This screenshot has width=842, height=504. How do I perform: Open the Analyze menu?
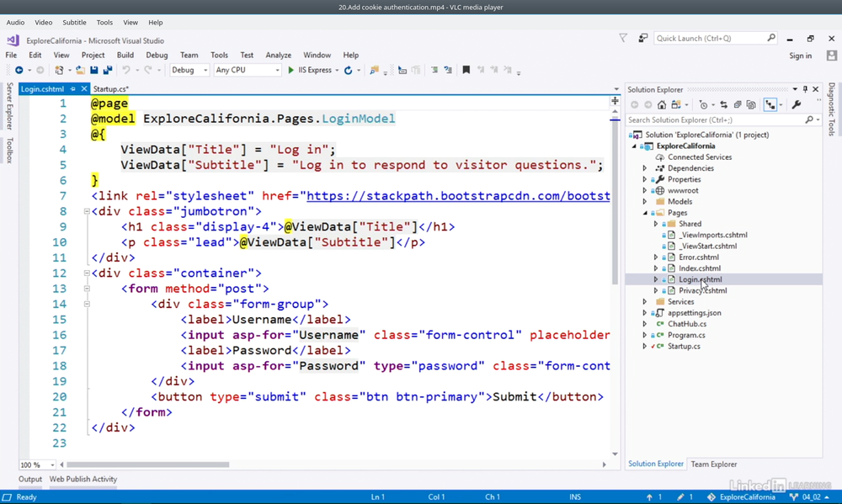tap(278, 55)
